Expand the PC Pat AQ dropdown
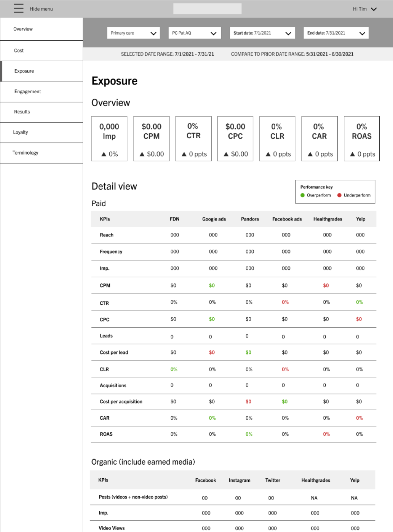Screen dimensions: 393x532 pyautogui.click(x=194, y=33)
